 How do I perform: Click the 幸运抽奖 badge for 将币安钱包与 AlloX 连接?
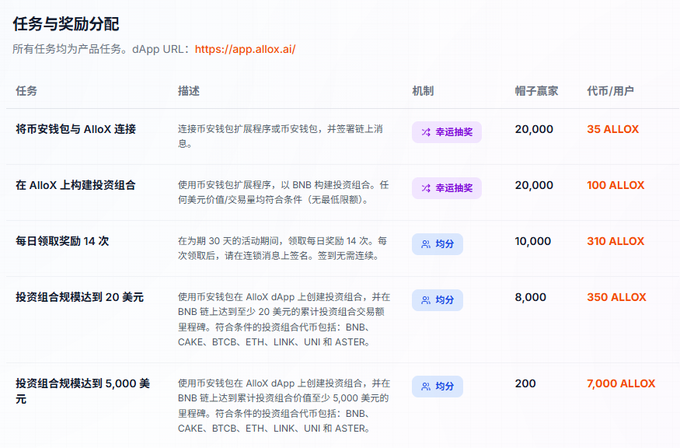pos(447,132)
